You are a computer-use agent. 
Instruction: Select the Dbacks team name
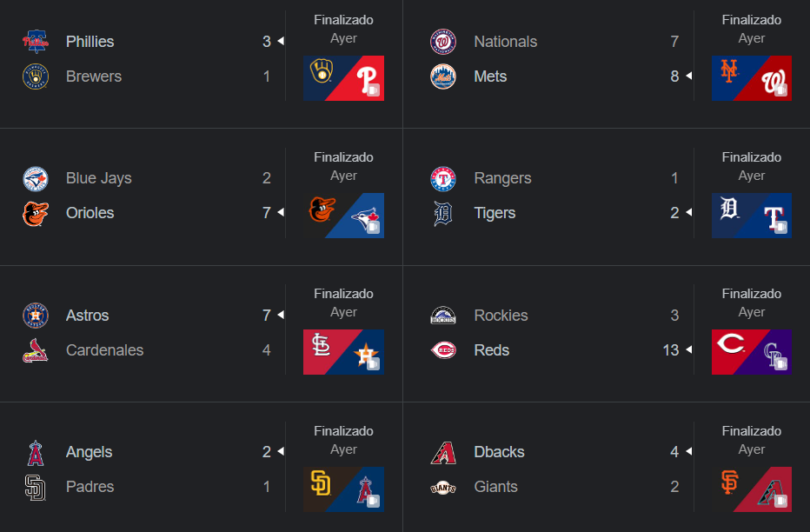tap(499, 452)
